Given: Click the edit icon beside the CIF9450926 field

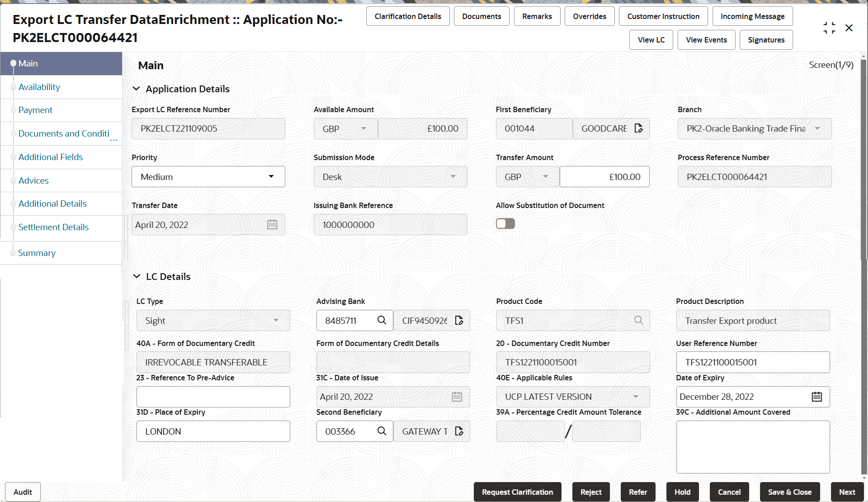Looking at the screenshot, I should (459, 320).
